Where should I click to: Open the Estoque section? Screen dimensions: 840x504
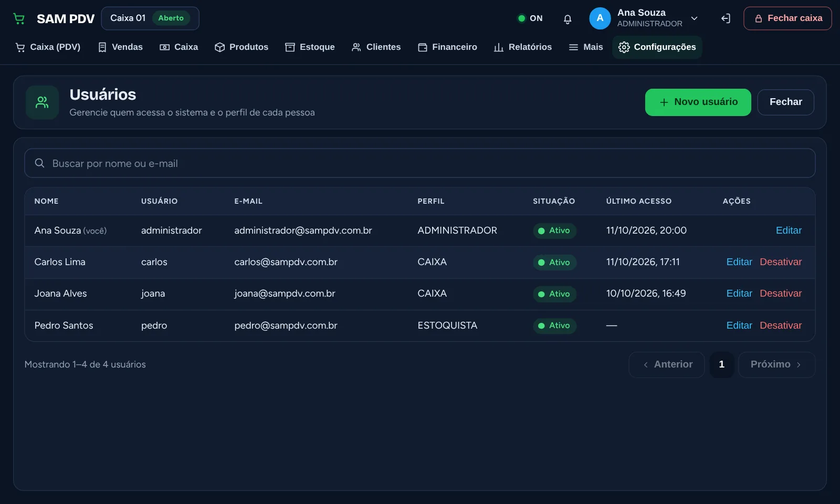click(x=310, y=47)
